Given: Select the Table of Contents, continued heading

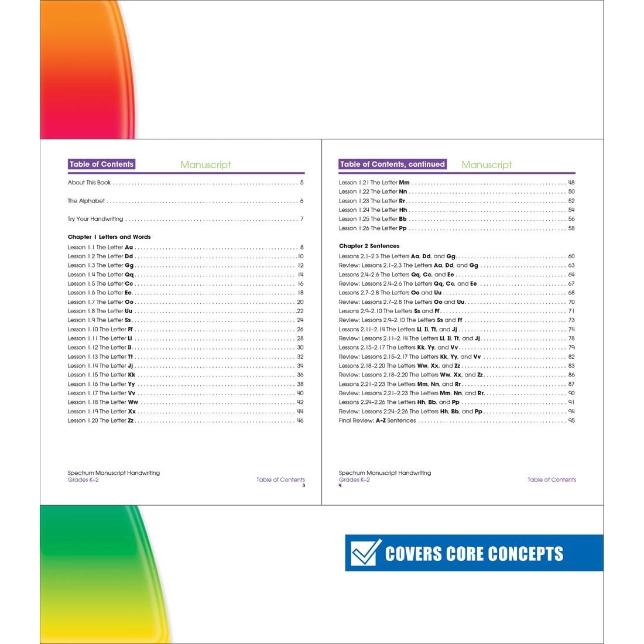Looking at the screenshot, I should coord(392,165).
